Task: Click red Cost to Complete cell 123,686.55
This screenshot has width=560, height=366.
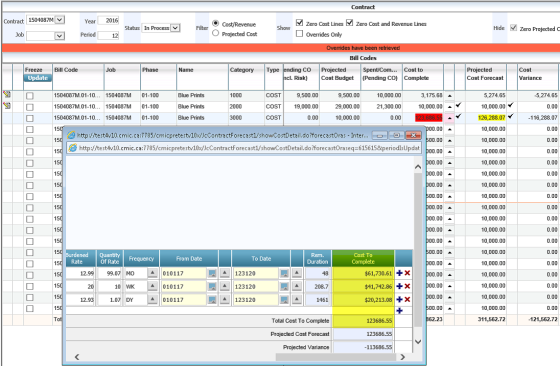Action: [x=429, y=117]
